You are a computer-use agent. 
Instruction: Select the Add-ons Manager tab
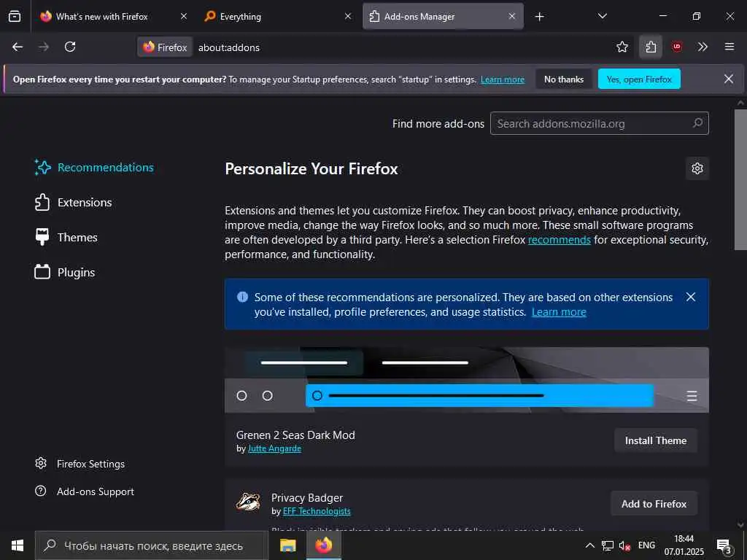443,16
